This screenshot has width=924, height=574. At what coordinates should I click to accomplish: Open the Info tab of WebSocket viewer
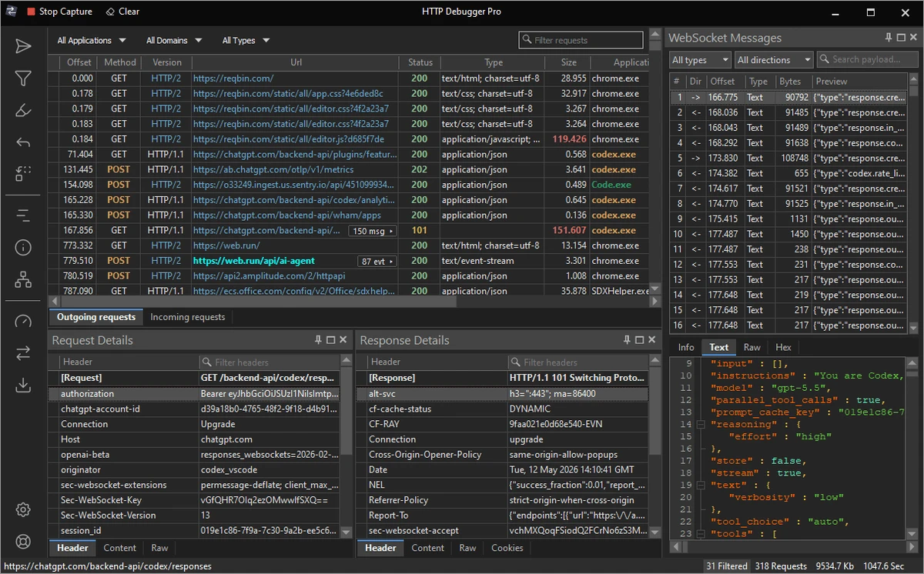click(x=685, y=347)
